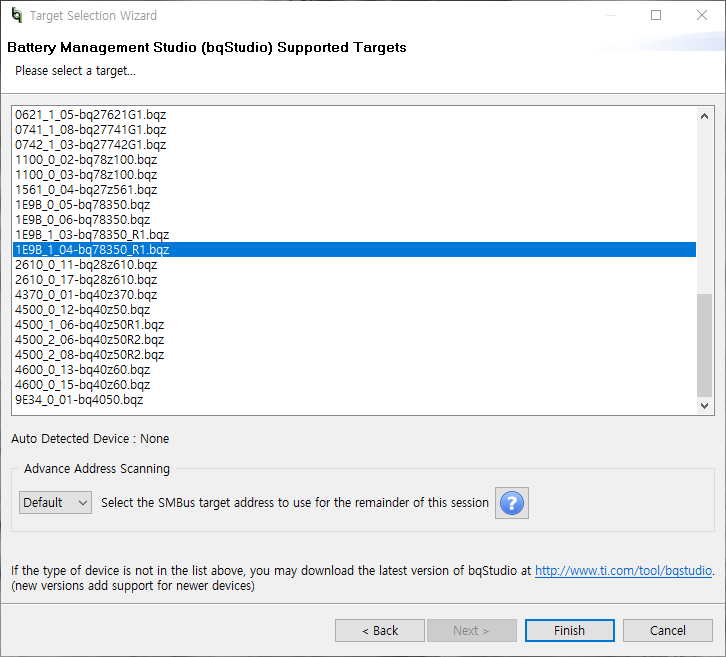Viewport: 726px width, 657px height.
Task: Click the Finish button
Action: click(570, 631)
